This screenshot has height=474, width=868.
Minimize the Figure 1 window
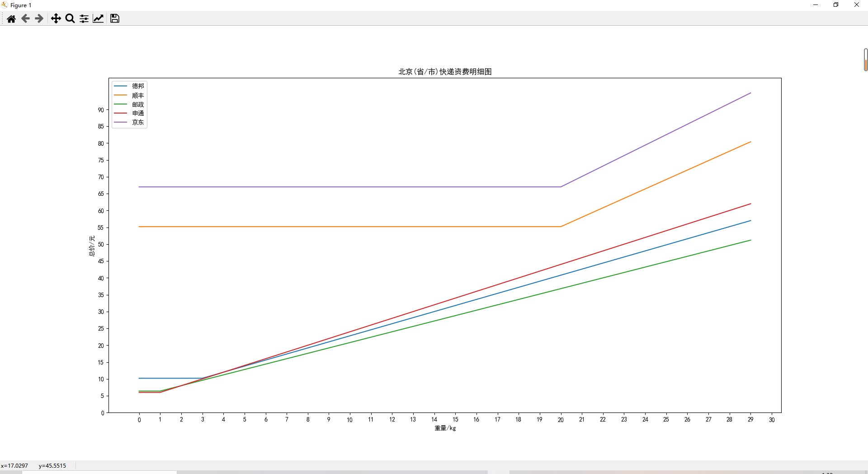(816, 5)
